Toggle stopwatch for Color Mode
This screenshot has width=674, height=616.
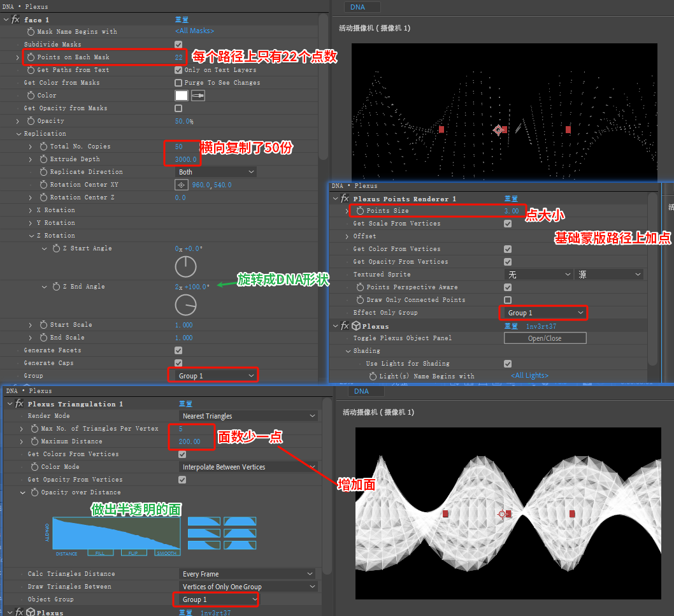[x=35, y=467]
